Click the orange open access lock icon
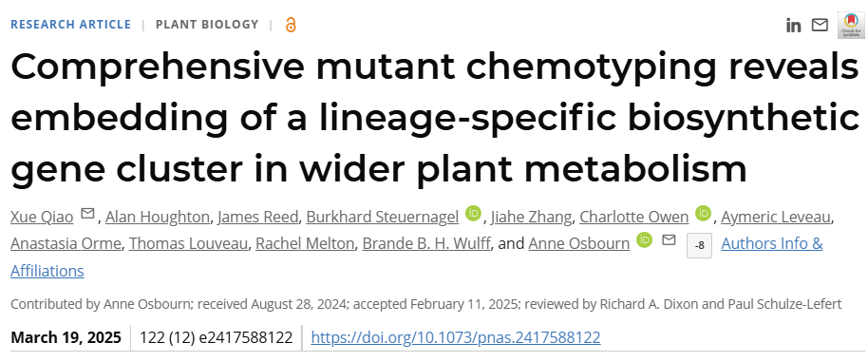 (x=291, y=25)
